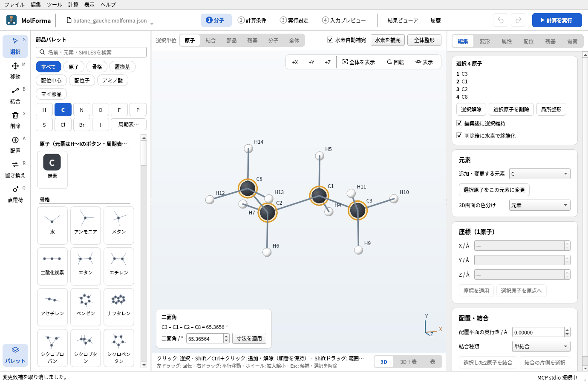Open the 周期表… element picker

coord(129,124)
